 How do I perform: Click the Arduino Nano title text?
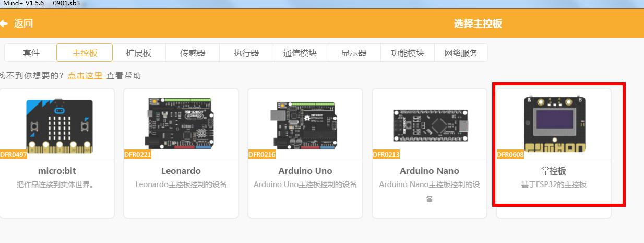pos(430,171)
